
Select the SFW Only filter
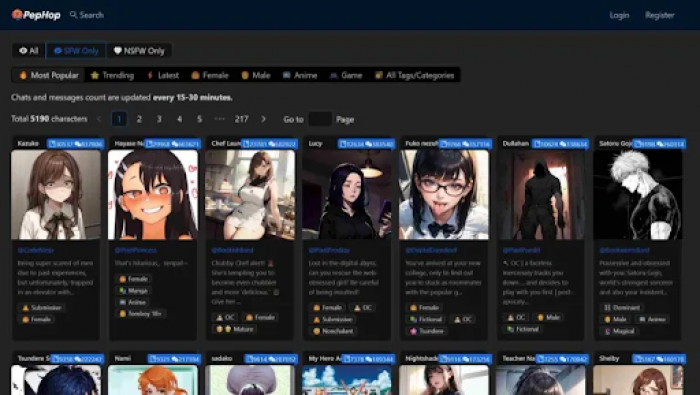(x=76, y=50)
